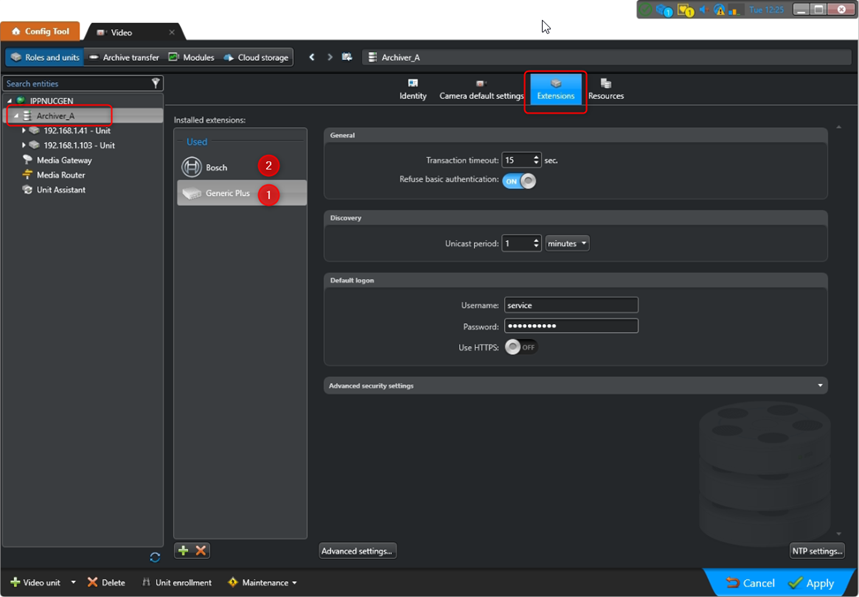Select Media Gateway role

click(x=64, y=160)
